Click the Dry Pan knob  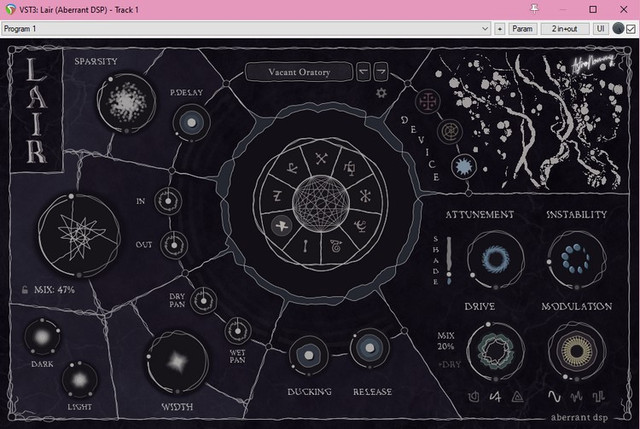203,301
